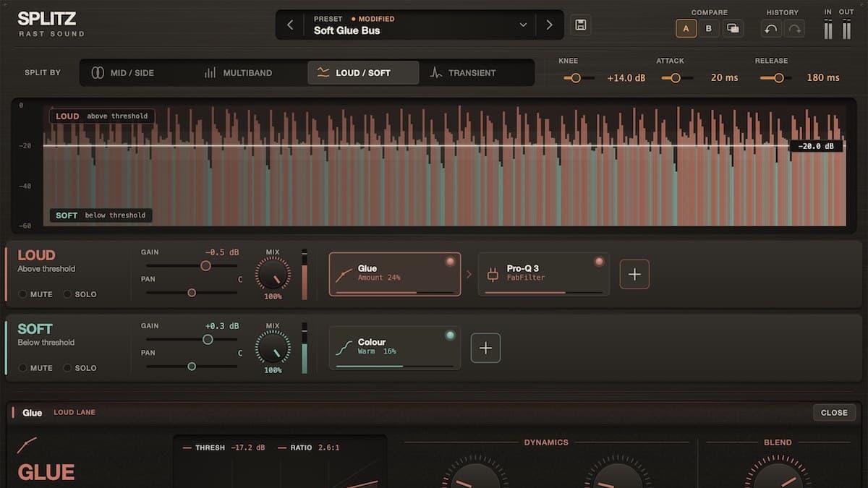Click the Soft lane +0.3 dB gain value
Viewport: 868px width, 488px height.
point(222,326)
